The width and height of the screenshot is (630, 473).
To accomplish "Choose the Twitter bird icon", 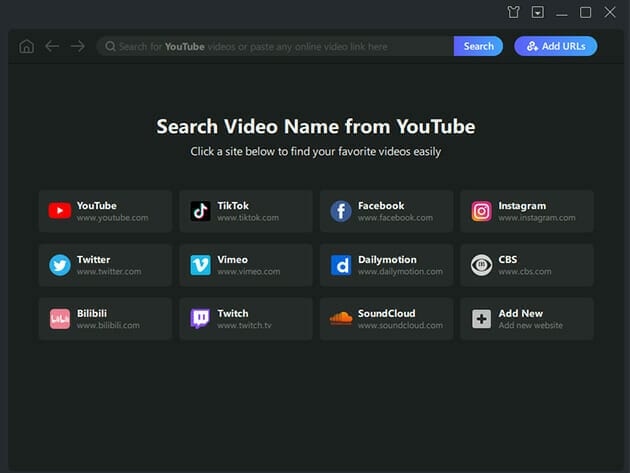I will point(60,265).
